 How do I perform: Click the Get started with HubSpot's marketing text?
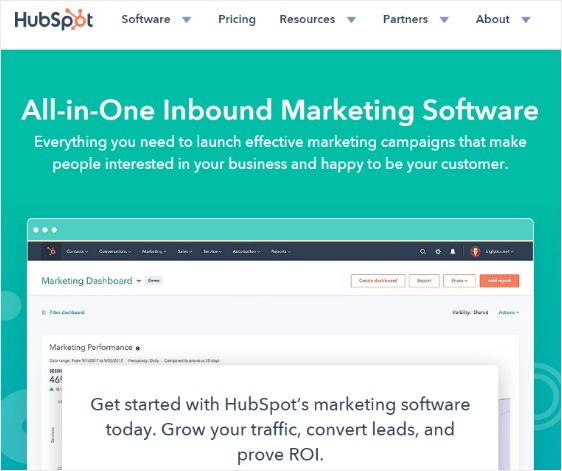pos(280,429)
